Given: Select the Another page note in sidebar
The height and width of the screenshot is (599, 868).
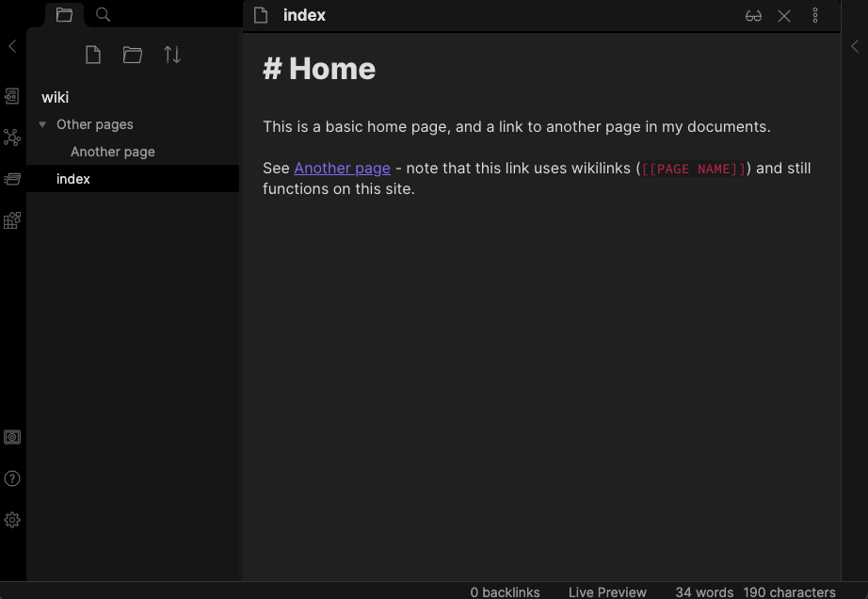Looking at the screenshot, I should 112,151.
